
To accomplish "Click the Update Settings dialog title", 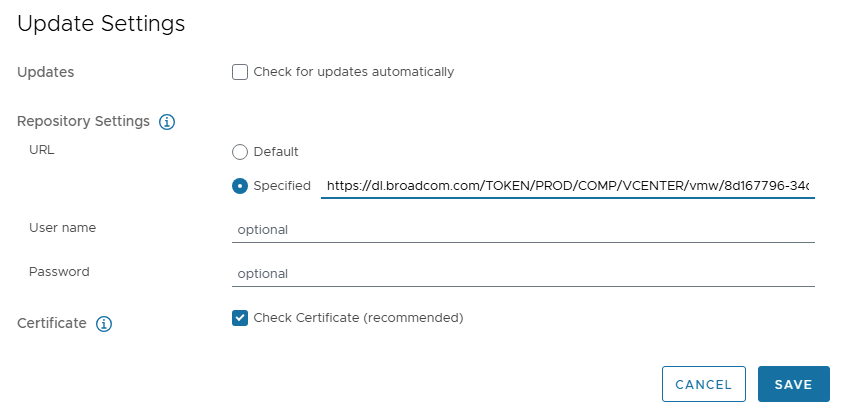I will 101,24.
